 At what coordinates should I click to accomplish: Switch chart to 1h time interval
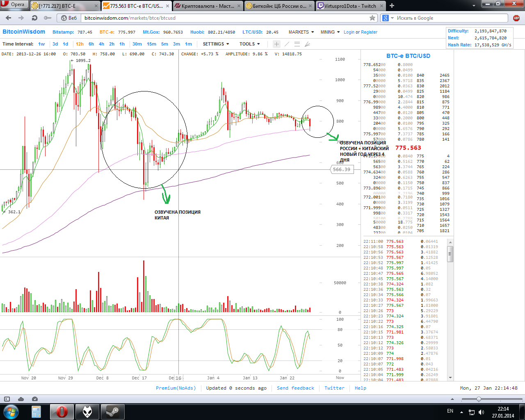tap(122, 44)
